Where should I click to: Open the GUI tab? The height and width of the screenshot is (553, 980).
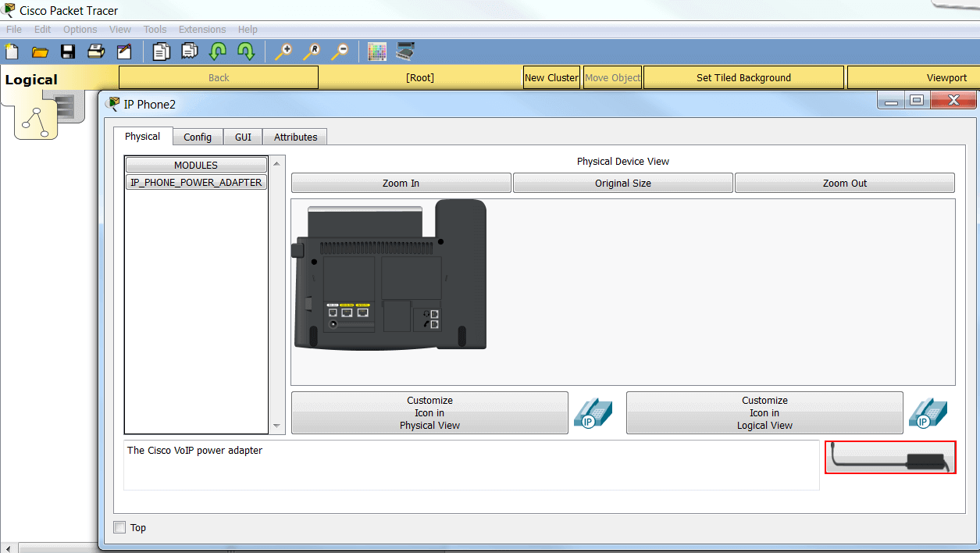click(x=243, y=137)
